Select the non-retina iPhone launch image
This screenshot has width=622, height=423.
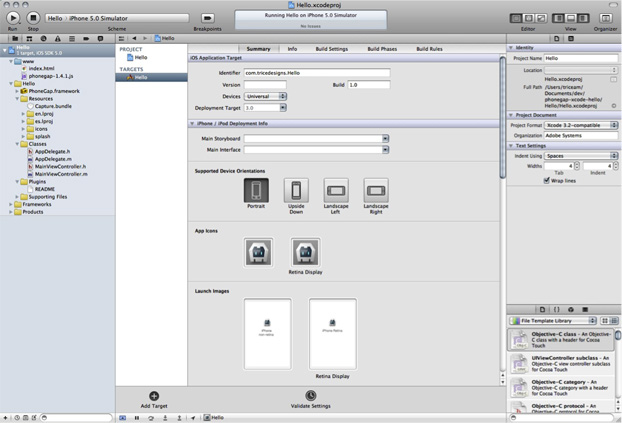pos(268,334)
